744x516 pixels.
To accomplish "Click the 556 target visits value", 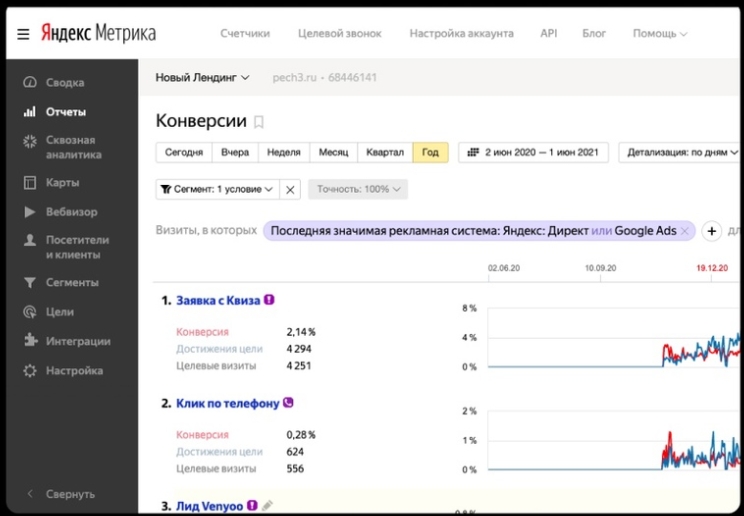I will coord(295,469).
